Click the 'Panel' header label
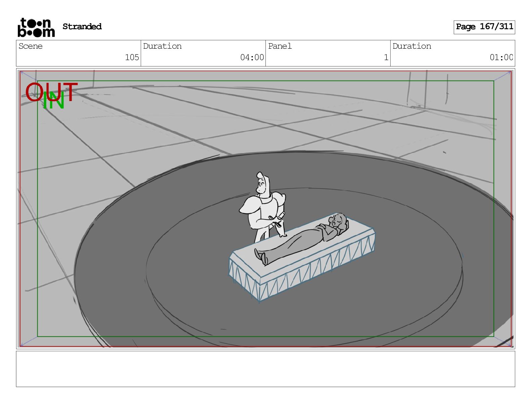The height and width of the screenshot is (411, 532). (x=280, y=46)
